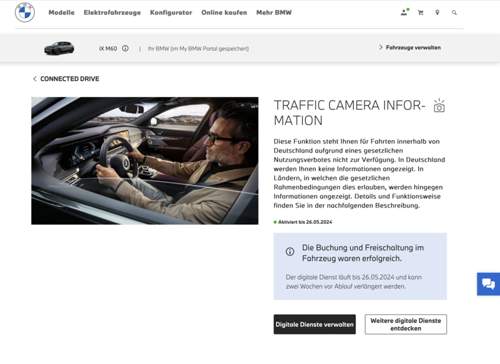500x364 pixels.
Task: Click the Aktiviert bis 26.05.2024 status
Action: (303, 222)
